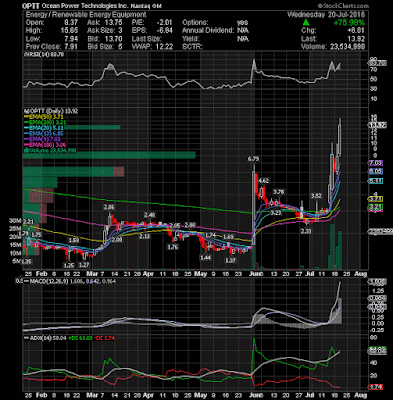Click the 13.92 last price tag on axis
Image resolution: width=393 pixels, height=400 pixels.
(378, 125)
